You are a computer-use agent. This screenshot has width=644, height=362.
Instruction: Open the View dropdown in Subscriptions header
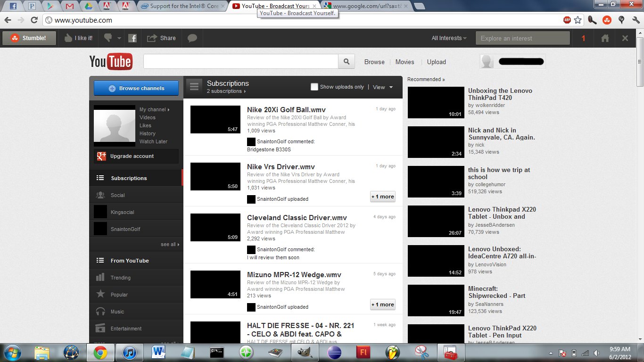click(383, 87)
